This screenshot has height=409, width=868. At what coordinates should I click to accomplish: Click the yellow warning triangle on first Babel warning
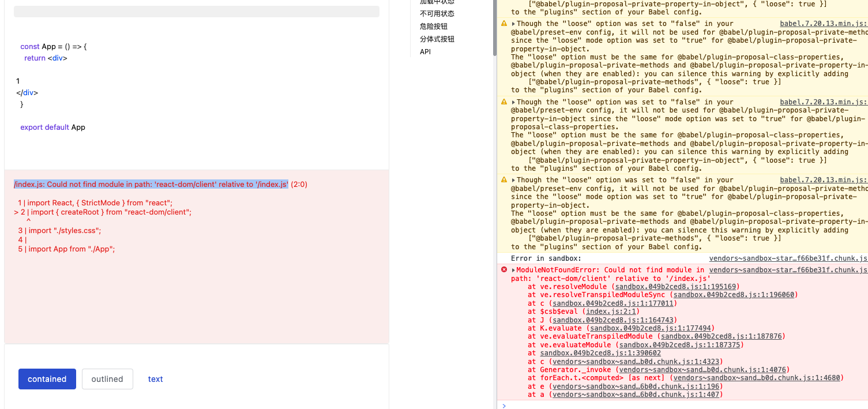[503, 24]
